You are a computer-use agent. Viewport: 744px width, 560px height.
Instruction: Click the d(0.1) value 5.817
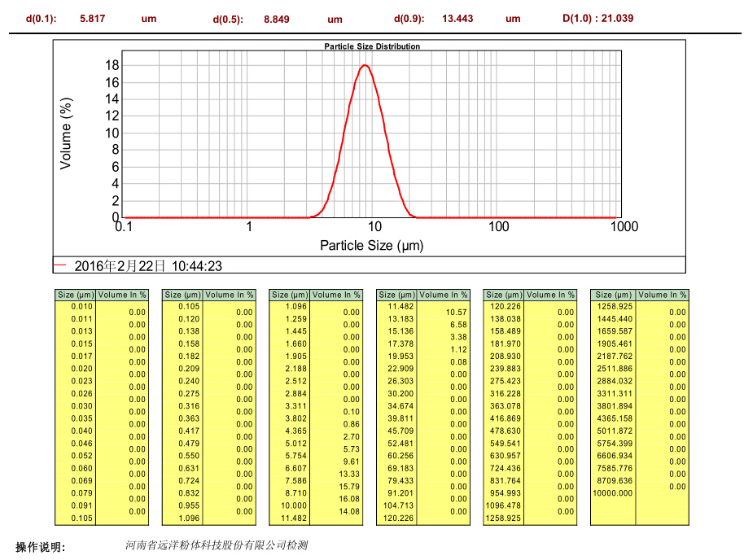point(93,18)
